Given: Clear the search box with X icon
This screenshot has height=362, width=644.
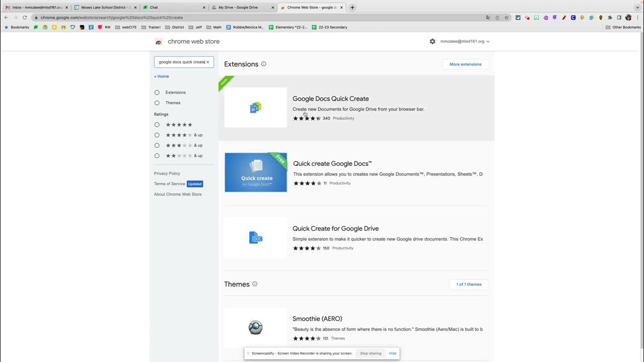Looking at the screenshot, I should (208, 62).
